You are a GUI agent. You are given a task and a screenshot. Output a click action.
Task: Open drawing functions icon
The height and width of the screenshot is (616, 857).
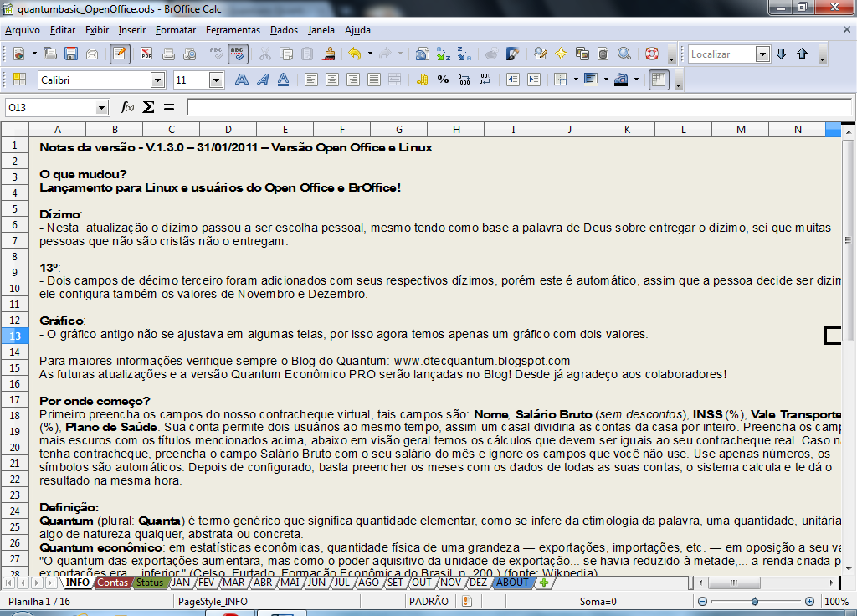coord(513,54)
